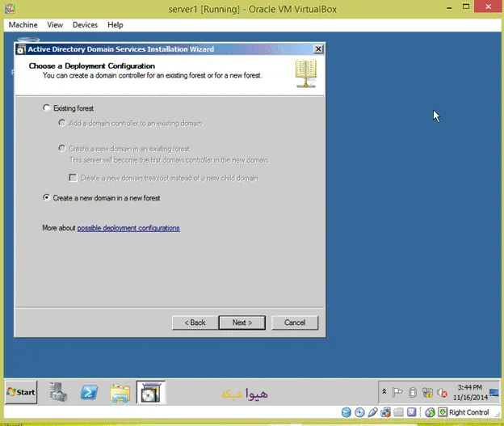Activate the wizard taskbar button
The image size is (504, 426).
[x=151, y=392]
